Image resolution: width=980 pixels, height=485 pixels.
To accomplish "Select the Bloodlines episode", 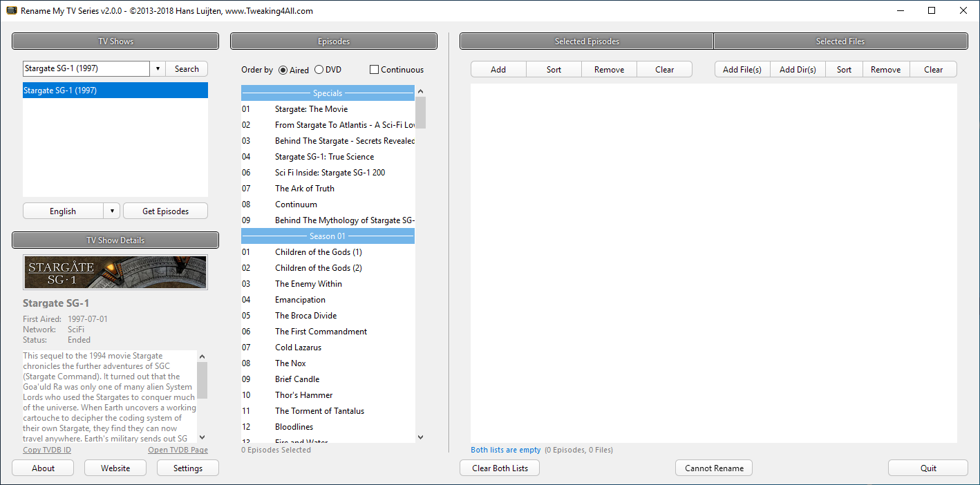I will (328, 427).
